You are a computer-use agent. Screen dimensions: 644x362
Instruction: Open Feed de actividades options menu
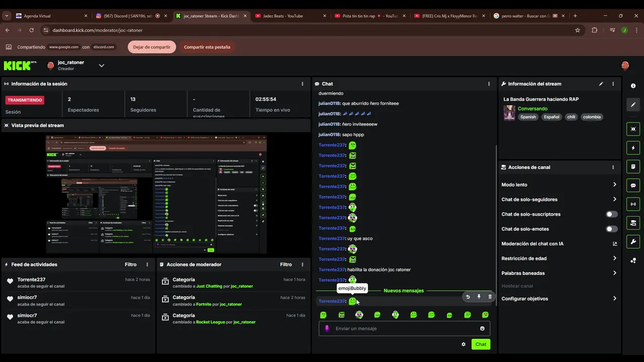click(147, 264)
